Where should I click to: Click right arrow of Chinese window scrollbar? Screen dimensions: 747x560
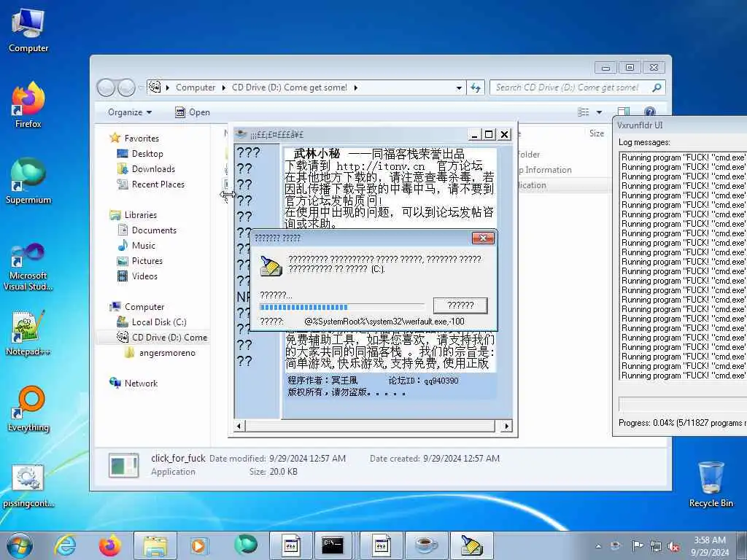click(x=507, y=426)
